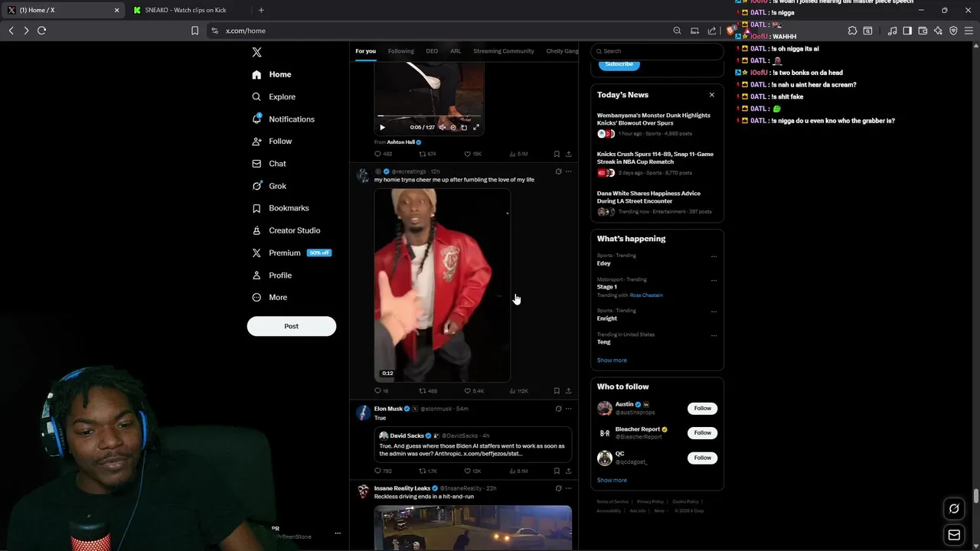This screenshot has width=980, height=551.
Task: Play the Ashton Hall video
Action: coord(382,128)
